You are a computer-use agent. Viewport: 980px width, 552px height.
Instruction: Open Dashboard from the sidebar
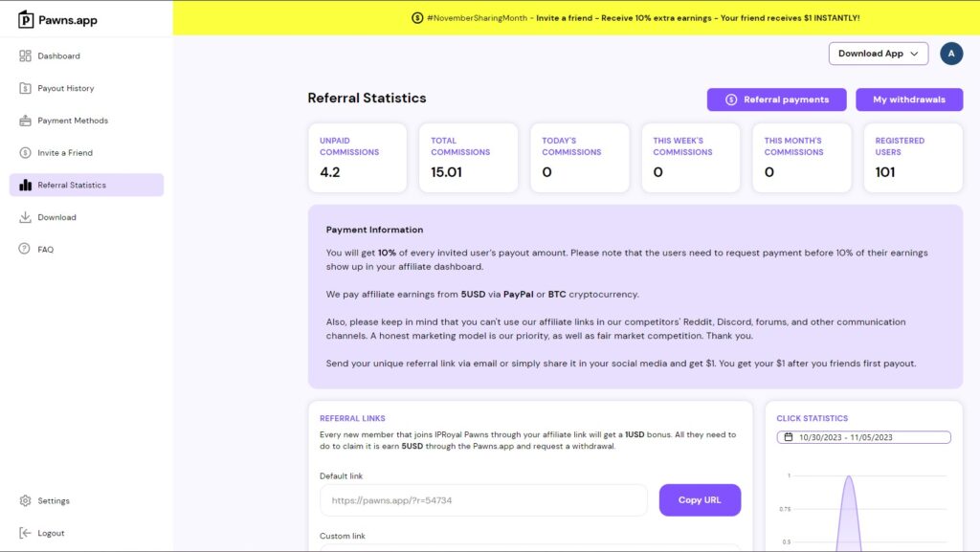click(86, 56)
